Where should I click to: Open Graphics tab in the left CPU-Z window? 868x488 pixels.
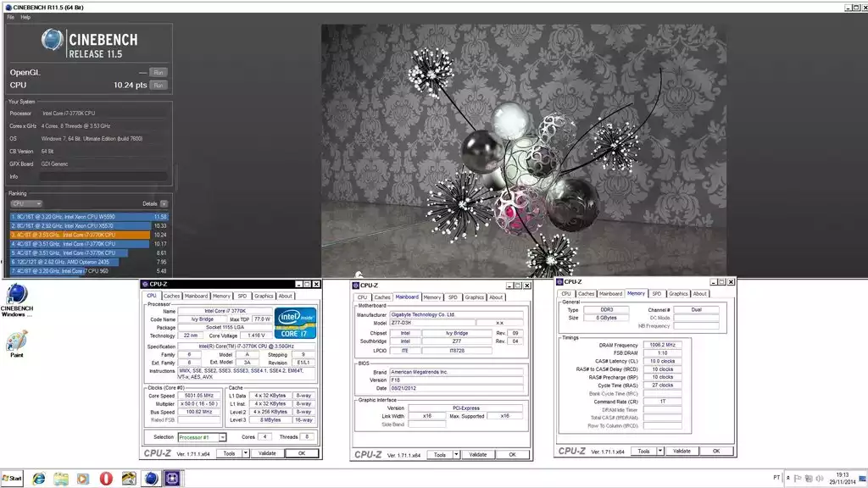point(264,296)
